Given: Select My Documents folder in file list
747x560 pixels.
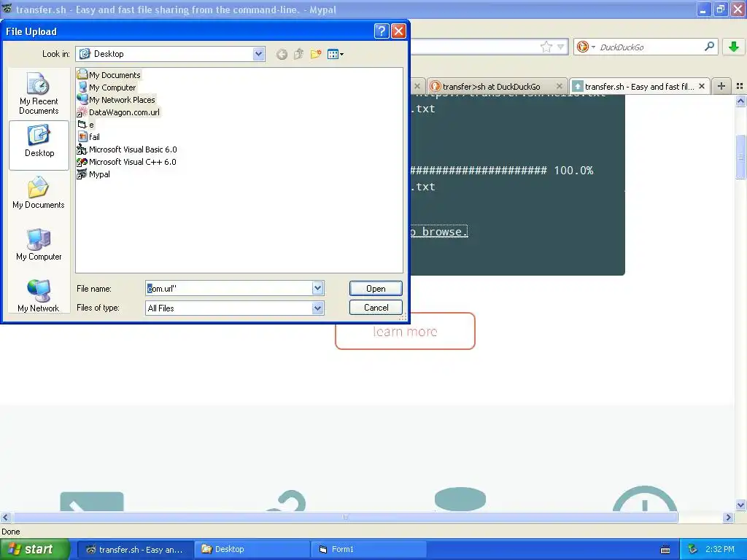Looking at the screenshot, I should [x=109, y=75].
